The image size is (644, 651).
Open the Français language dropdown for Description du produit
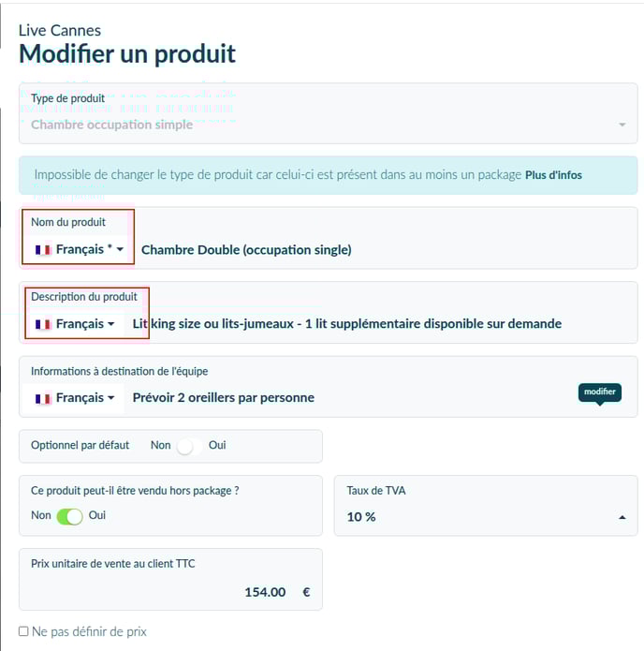click(x=74, y=324)
